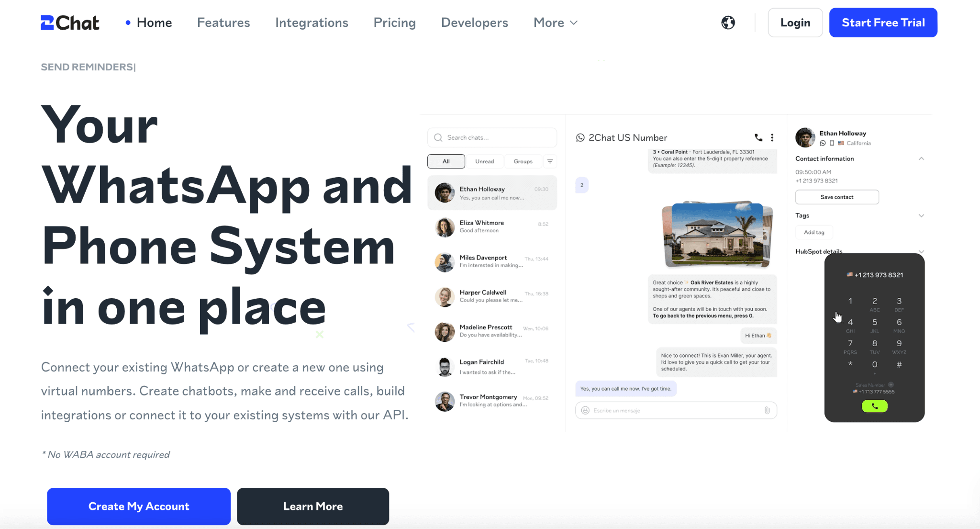Click the 2Chat logo

[70, 23]
